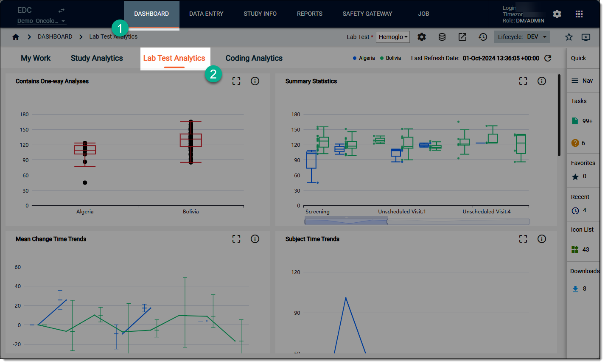Open the REPORTS tab

310,14
